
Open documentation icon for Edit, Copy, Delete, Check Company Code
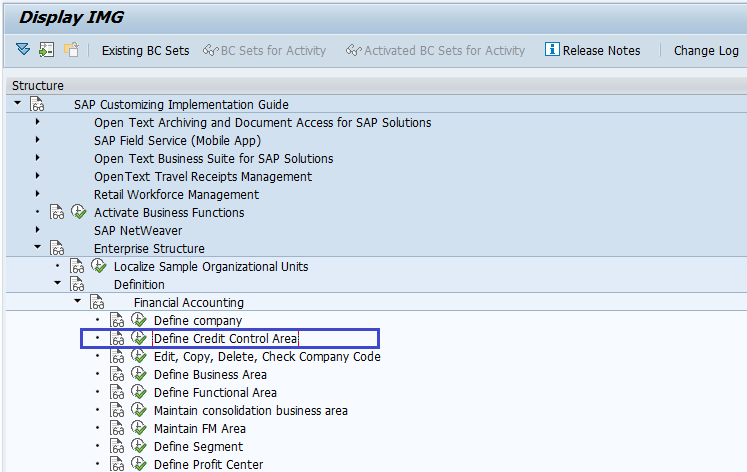pos(117,356)
